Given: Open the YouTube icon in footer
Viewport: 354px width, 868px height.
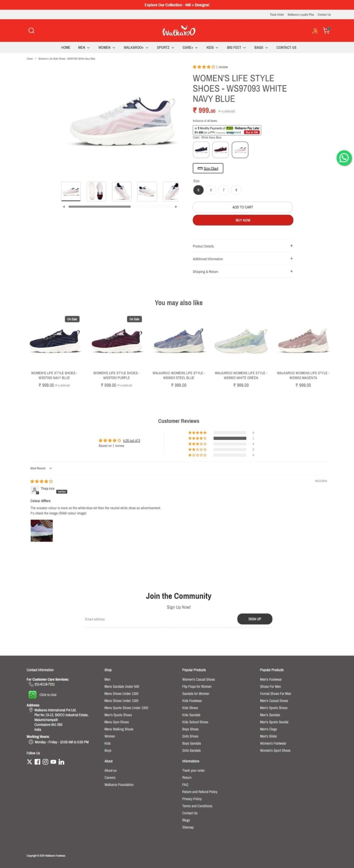Looking at the screenshot, I should [53, 762].
